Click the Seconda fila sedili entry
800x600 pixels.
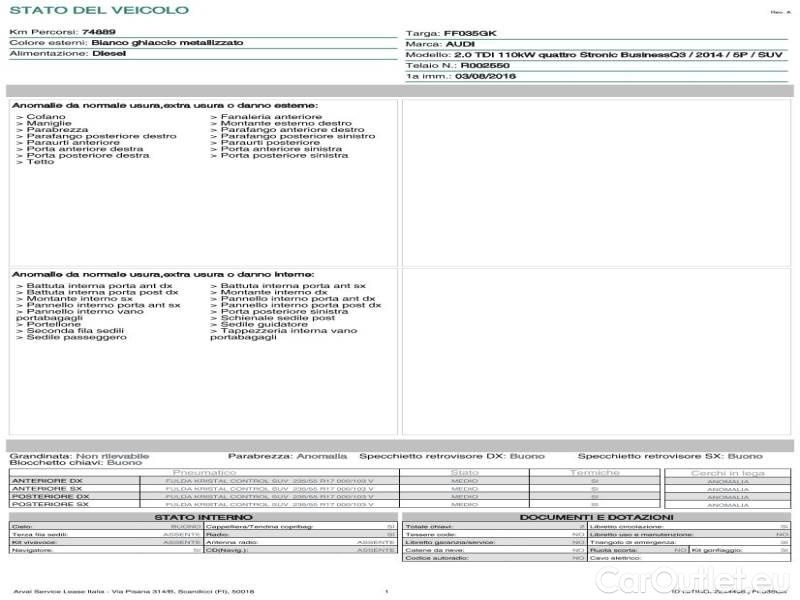(x=70, y=331)
